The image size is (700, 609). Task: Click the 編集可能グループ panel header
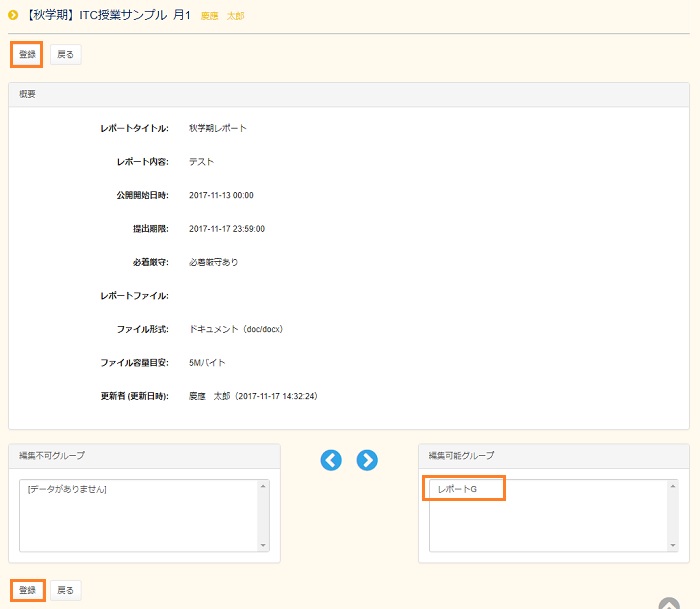(553, 455)
